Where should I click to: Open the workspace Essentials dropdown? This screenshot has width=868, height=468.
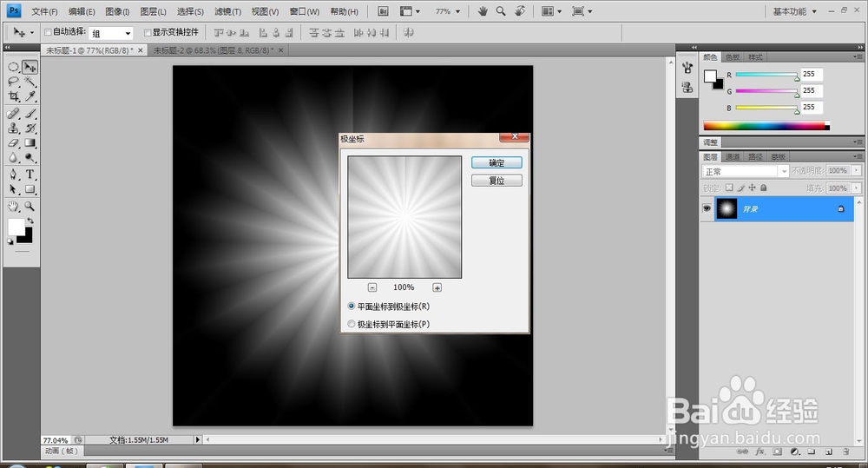tap(794, 11)
